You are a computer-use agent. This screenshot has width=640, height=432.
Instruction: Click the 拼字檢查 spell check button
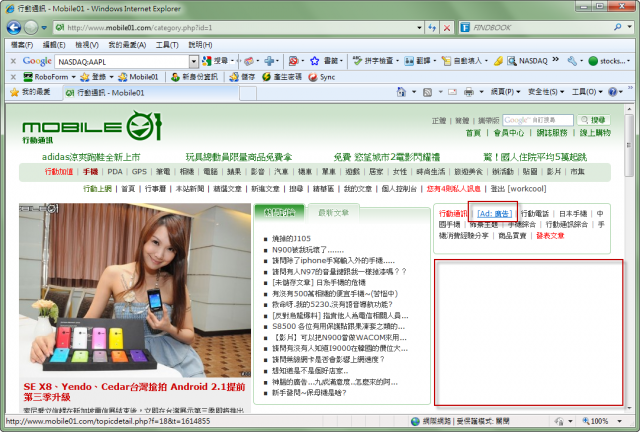(x=373, y=61)
